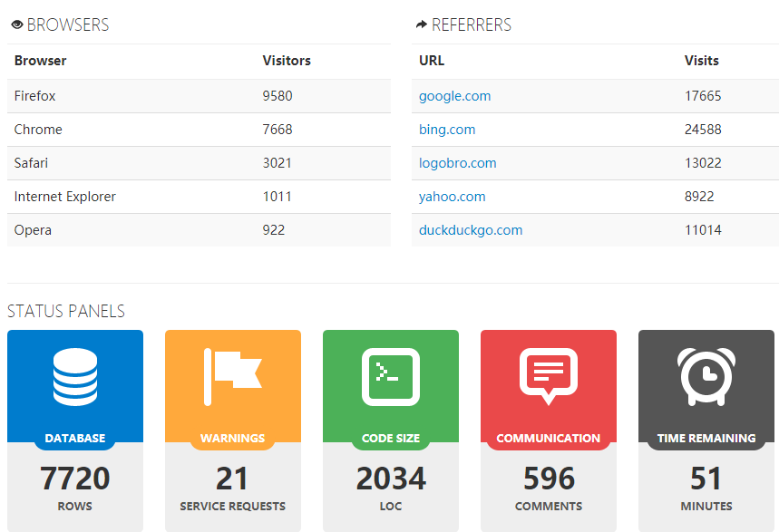The image size is (779, 532).
Task: Select the Internet Explorer row
Action: pyautogui.click(x=199, y=197)
